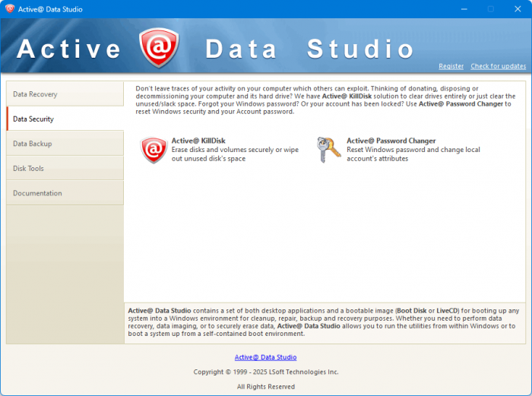This screenshot has height=396, width=532.
Task: Show the Documentation tab
Action: click(65, 193)
